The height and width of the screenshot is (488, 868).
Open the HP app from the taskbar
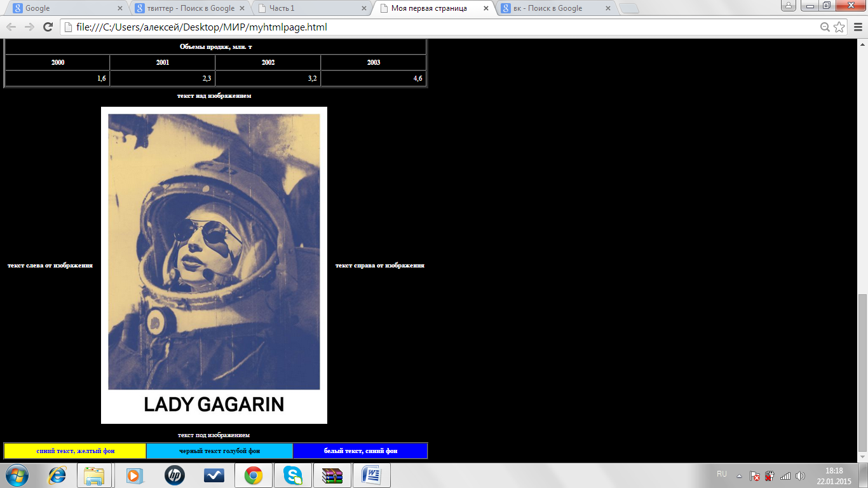[175, 475]
